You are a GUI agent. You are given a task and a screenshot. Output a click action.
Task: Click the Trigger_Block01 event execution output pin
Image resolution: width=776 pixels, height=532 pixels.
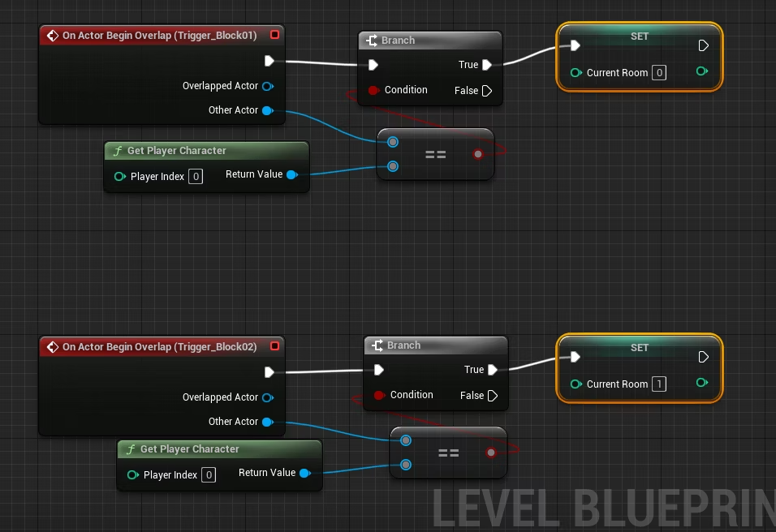coord(269,61)
